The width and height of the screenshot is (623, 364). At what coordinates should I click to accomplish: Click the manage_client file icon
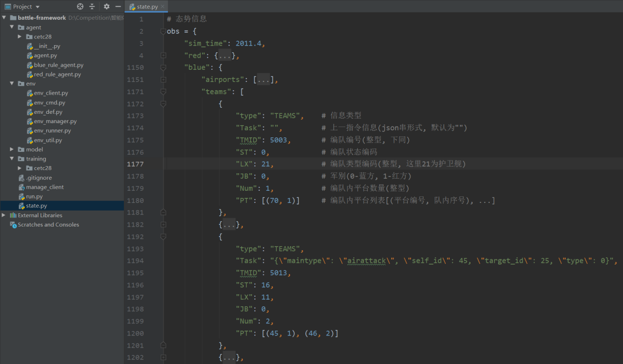[21, 187]
